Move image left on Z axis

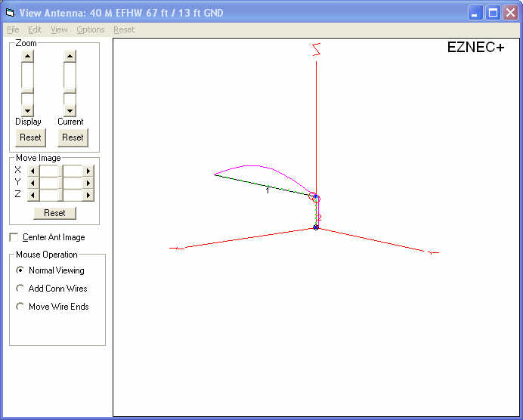pos(33,196)
